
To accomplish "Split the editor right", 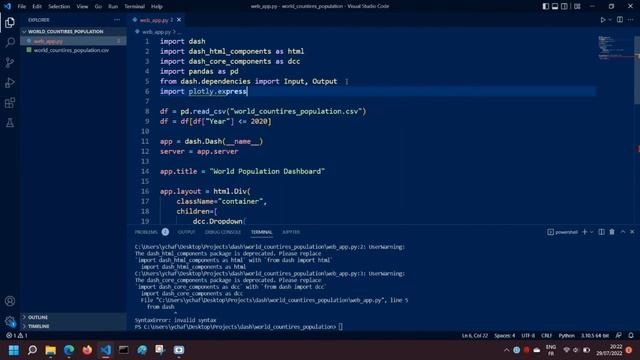I will [x=620, y=20].
